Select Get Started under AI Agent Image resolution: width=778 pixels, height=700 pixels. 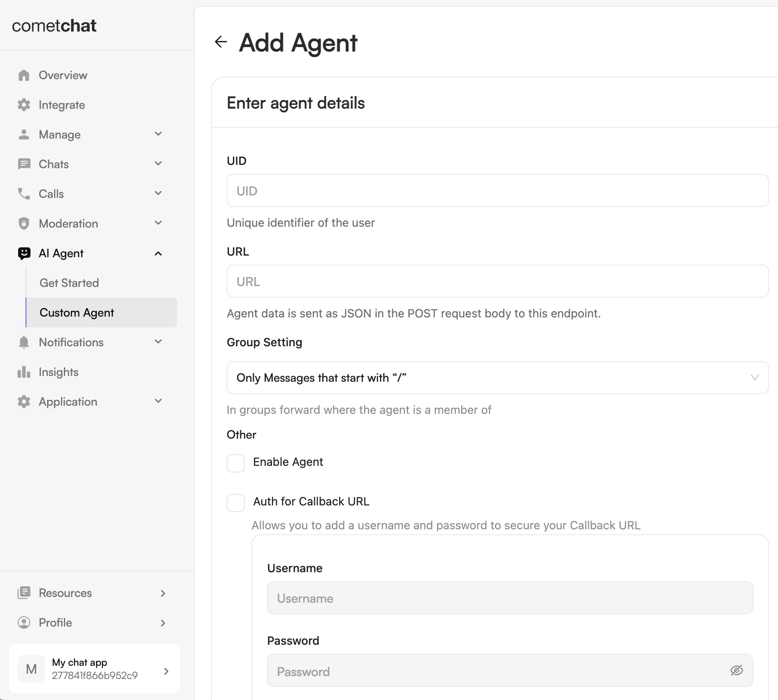click(x=69, y=283)
